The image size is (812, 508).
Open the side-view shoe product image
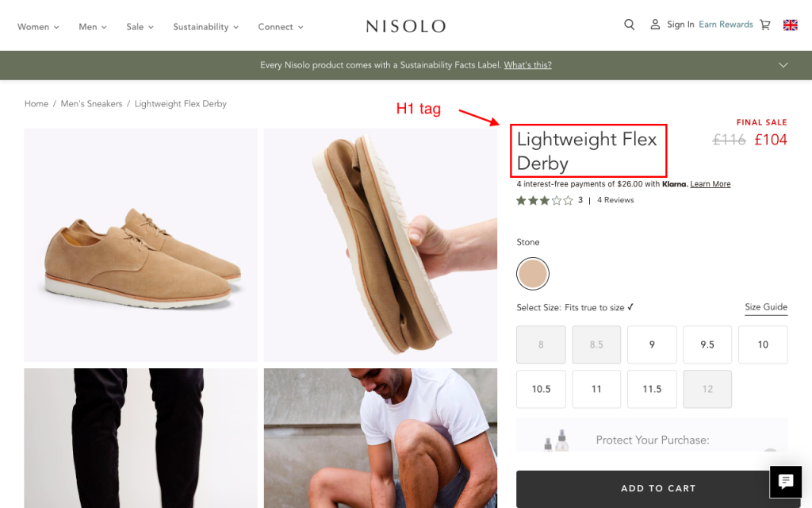[141, 245]
